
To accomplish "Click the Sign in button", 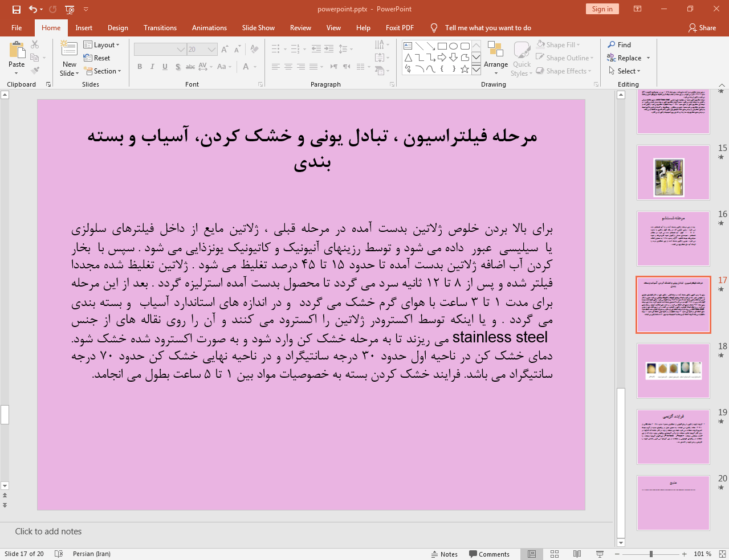I will [602, 9].
